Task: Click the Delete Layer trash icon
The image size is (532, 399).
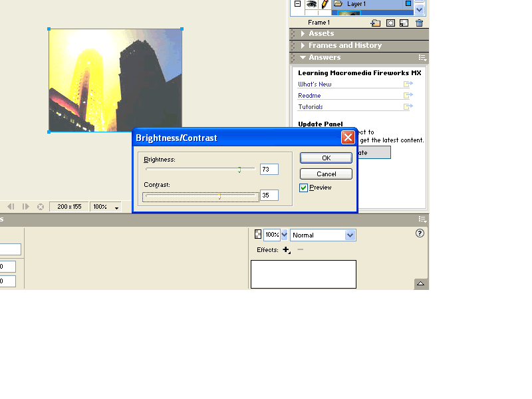Action: click(419, 23)
